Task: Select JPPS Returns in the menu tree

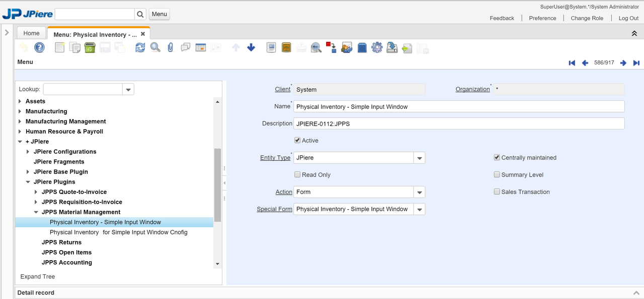Action: [61, 242]
